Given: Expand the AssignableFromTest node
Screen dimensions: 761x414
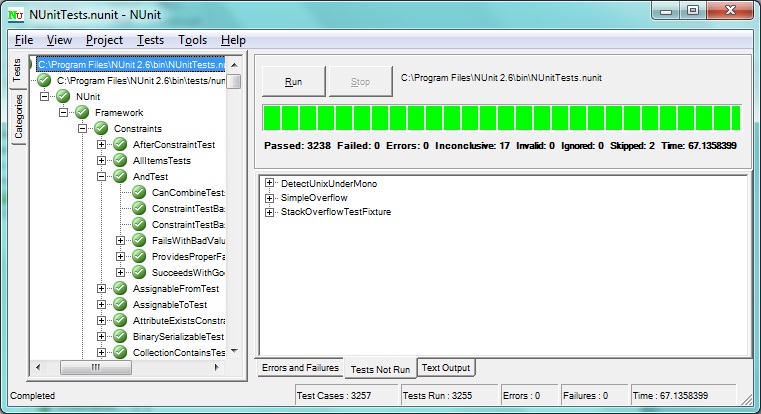Looking at the screenshot, I should 102,289.
